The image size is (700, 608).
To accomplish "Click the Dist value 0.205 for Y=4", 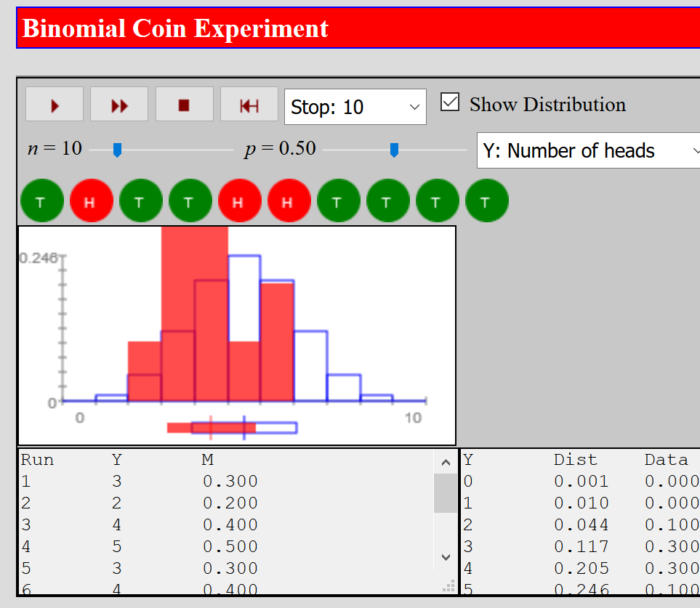I will [x=582, y=568].
